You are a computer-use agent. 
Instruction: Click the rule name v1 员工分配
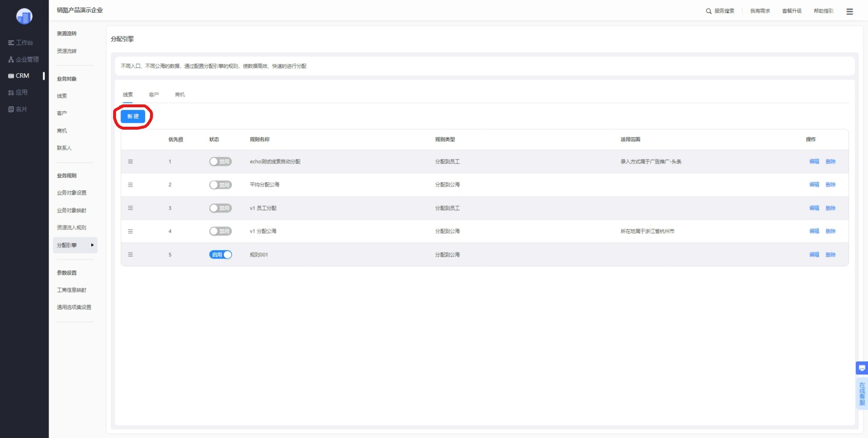(x=263, y=208)
